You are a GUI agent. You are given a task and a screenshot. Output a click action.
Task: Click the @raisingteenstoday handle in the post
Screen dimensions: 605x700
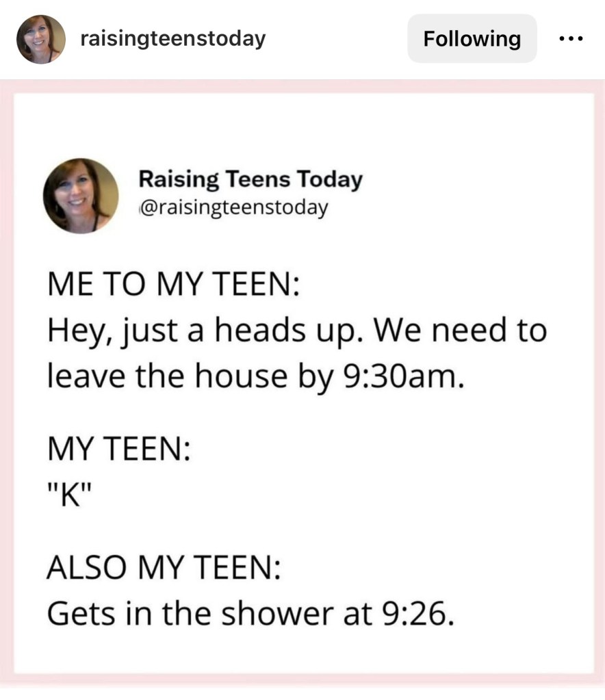pos(233,206)
